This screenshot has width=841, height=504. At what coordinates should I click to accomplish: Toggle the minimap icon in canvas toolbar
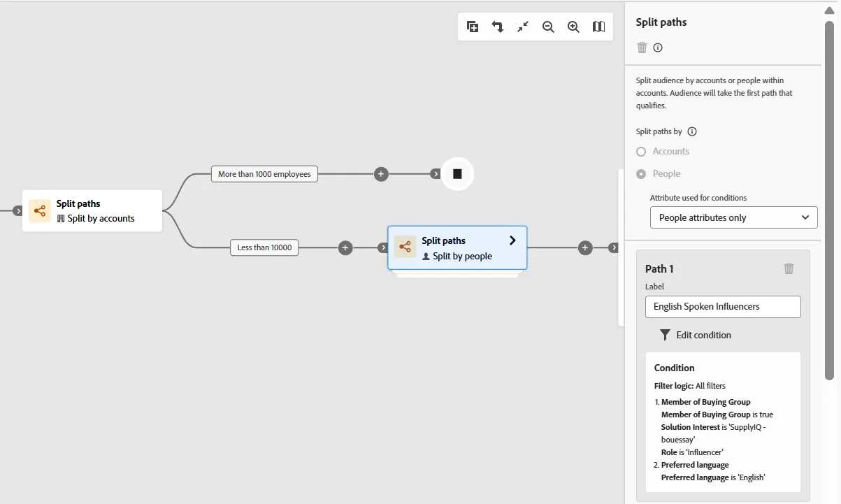point(598,27)
